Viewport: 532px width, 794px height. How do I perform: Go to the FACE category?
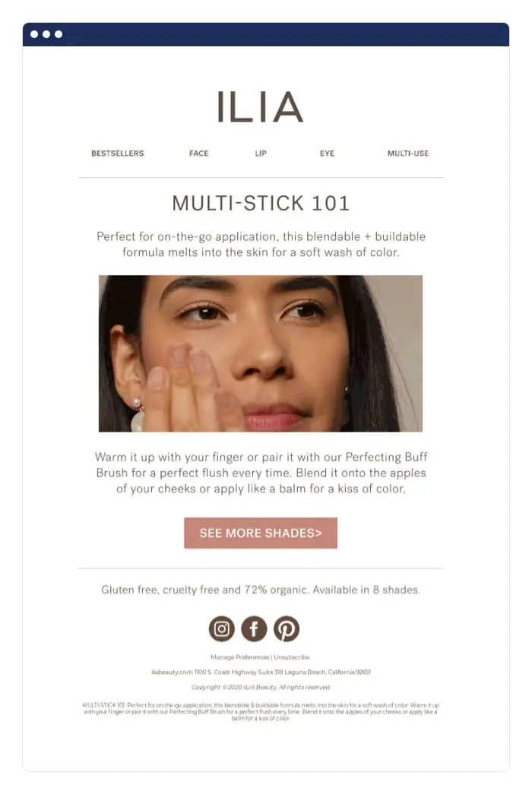point(198,153)
